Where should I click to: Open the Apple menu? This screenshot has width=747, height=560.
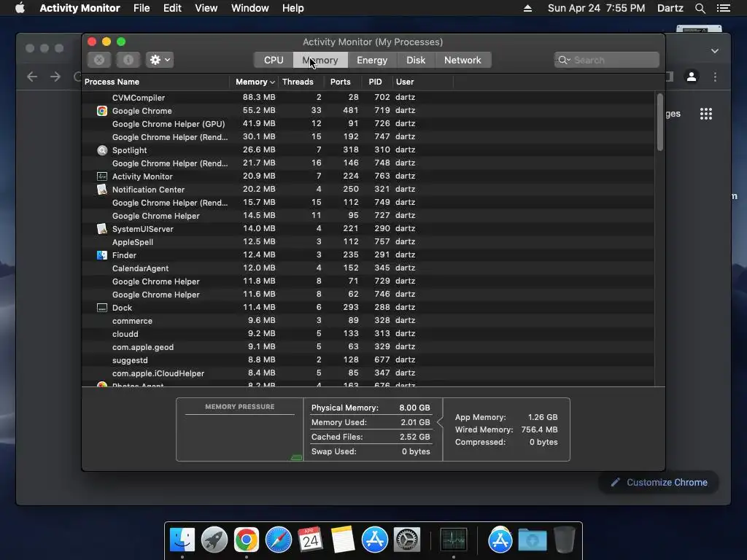pos(20,8)
